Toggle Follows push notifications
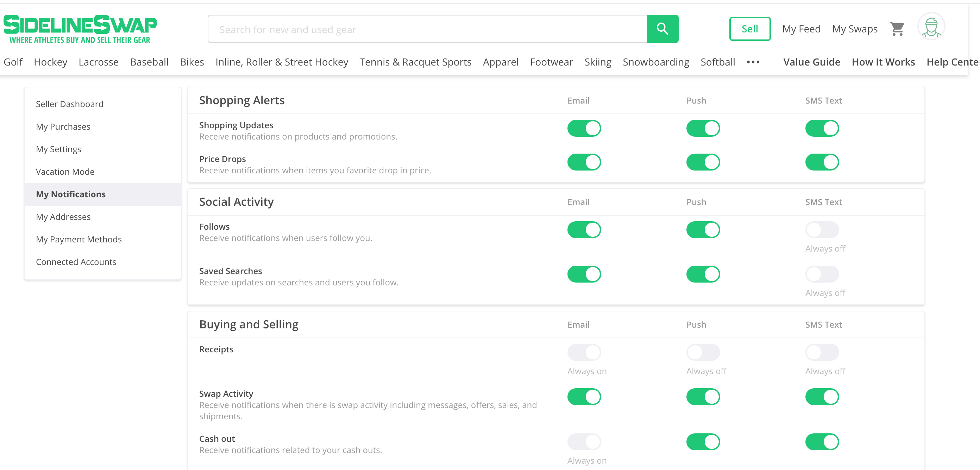This screenshot has height=470, width=980. (703, 230)
